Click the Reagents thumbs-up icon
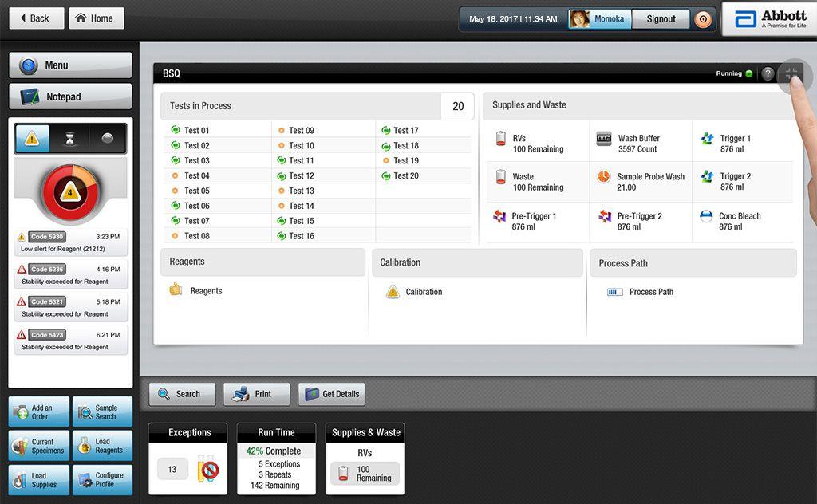817x504 pixels. 176,289
